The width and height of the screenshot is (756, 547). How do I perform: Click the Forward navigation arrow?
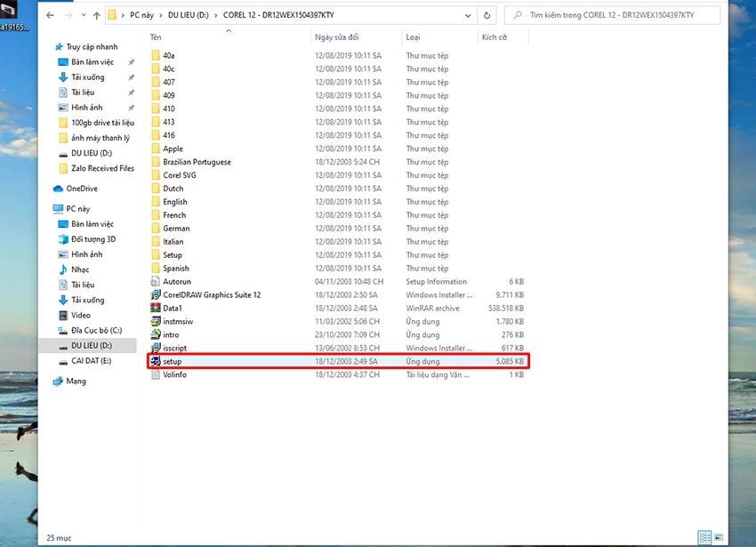(68, 15)
